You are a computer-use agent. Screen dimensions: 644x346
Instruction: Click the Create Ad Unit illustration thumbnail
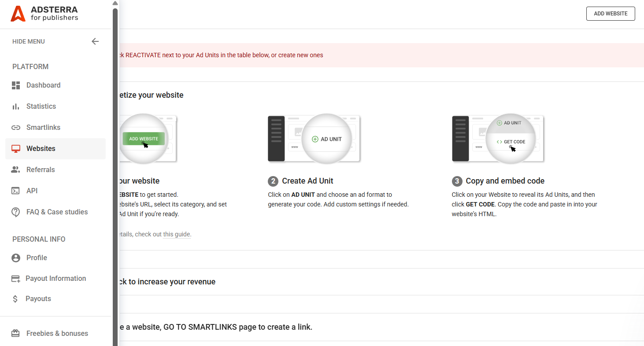point(314,139)
